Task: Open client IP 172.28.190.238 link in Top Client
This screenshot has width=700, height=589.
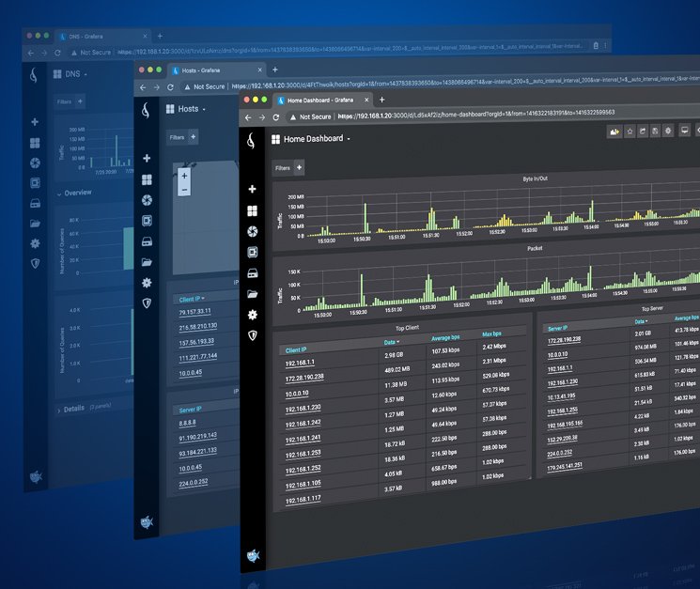Action: click(304, 378)
